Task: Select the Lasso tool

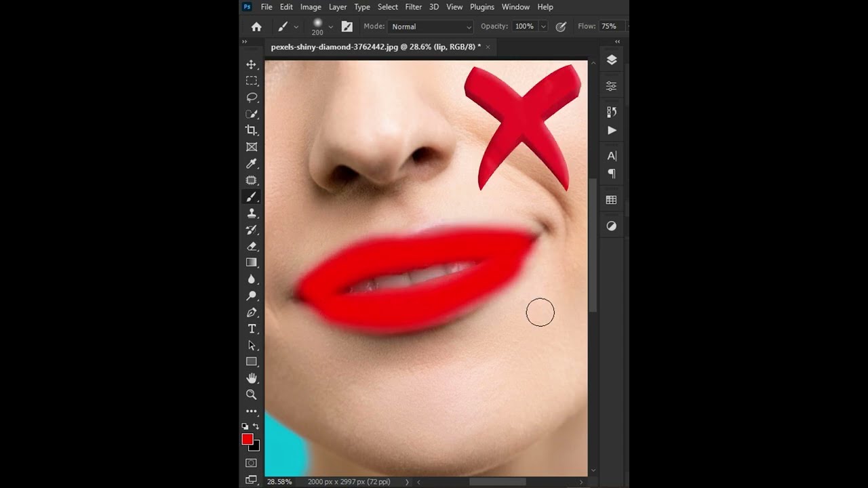Action: click(x=252, y=98)
